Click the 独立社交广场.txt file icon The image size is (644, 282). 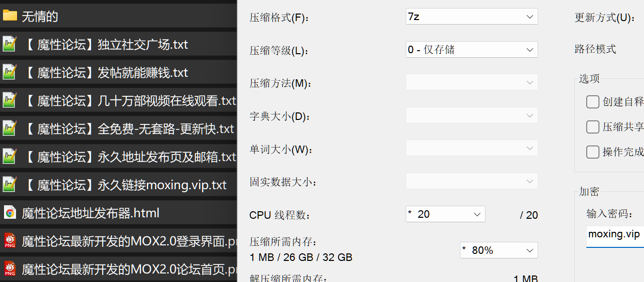pyautogui.click(x=10, y=44)
